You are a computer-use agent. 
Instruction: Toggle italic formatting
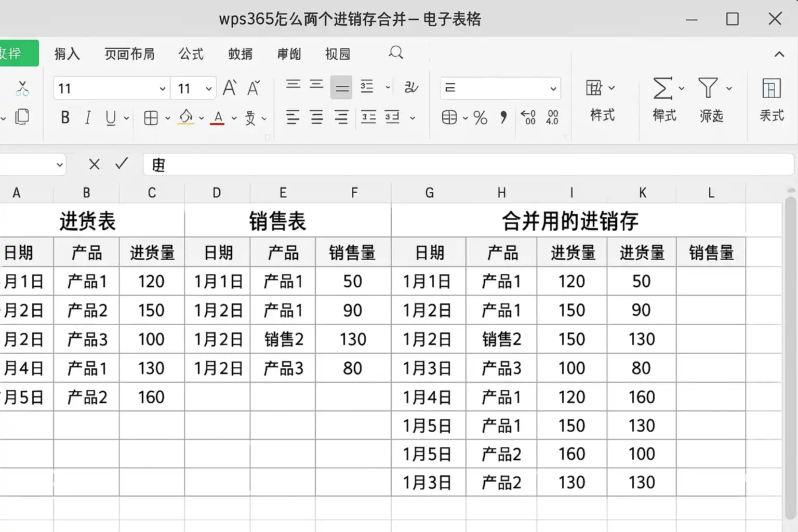click(88, 118)
